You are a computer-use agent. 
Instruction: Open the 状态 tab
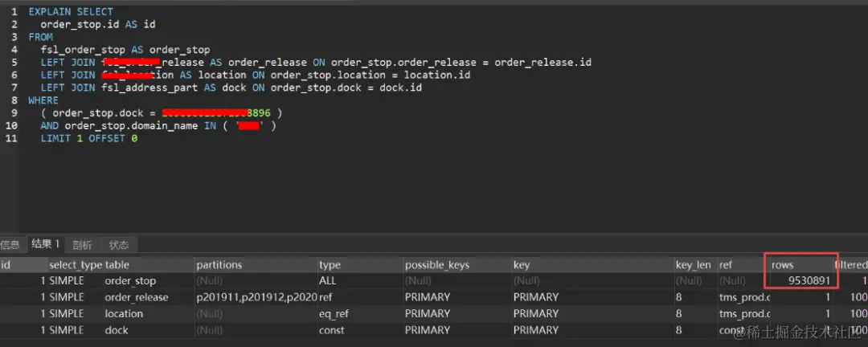point(118,245)
